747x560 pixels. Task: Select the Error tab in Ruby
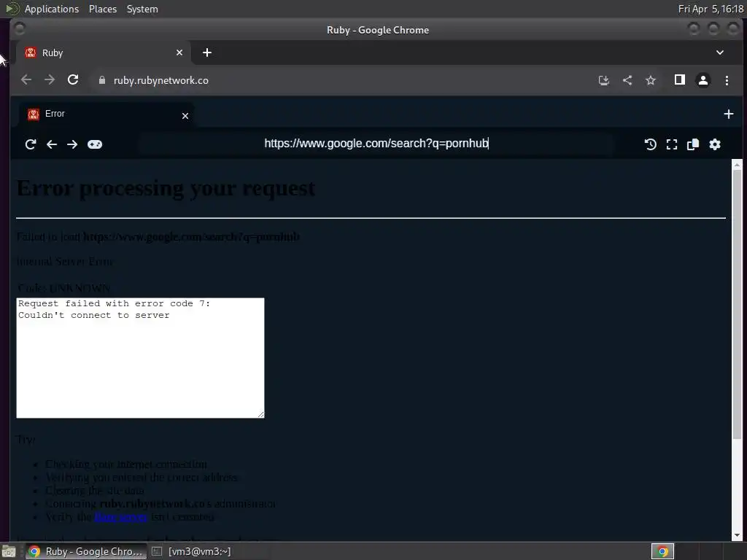tap(106, 114)
